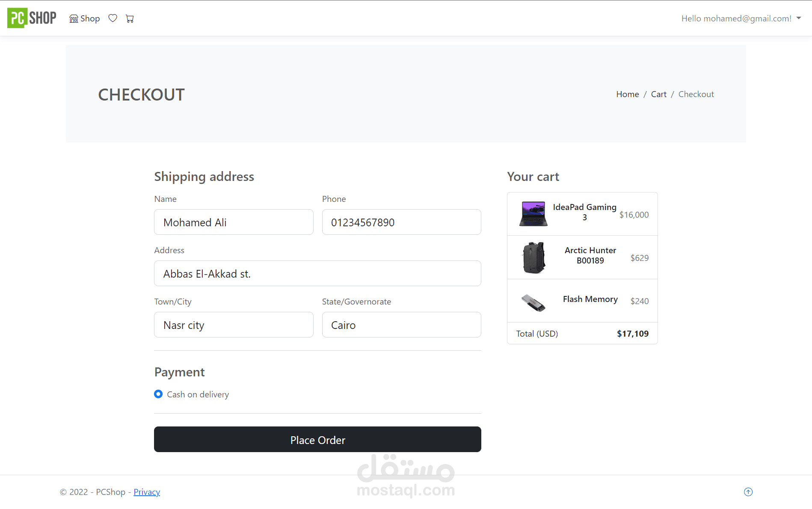
Task: Click the Phone number field
Action: [401, 222]
